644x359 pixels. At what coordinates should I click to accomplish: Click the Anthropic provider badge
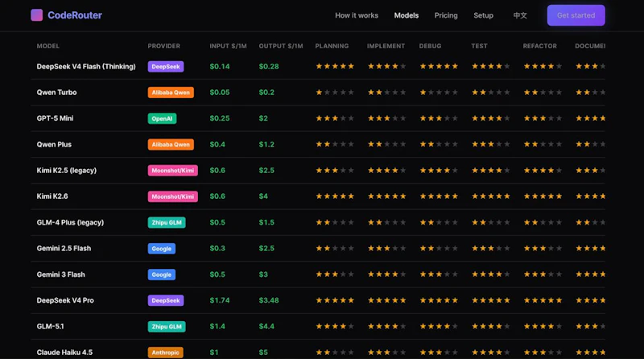166,353
